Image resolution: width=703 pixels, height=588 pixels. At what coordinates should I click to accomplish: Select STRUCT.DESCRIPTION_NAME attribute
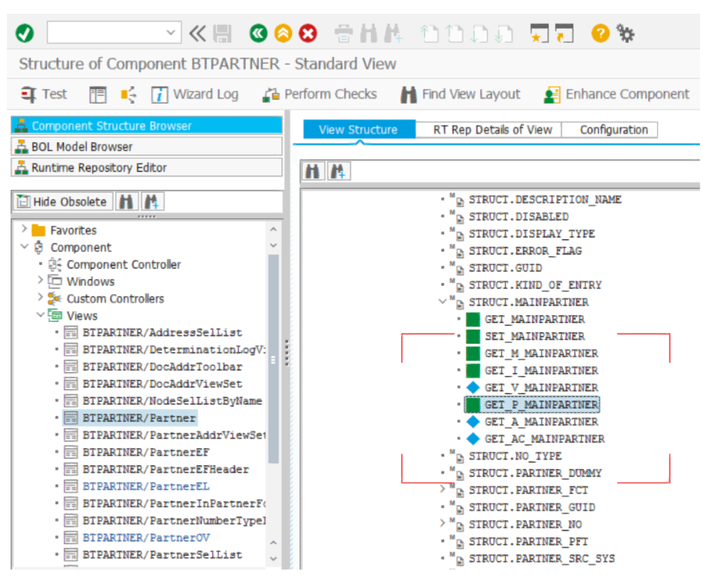tap(545, 200)
